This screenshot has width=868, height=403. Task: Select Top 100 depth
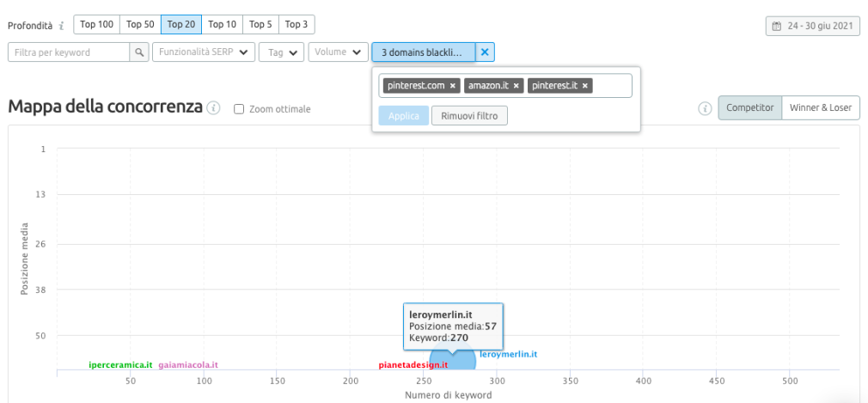point(97,24)
